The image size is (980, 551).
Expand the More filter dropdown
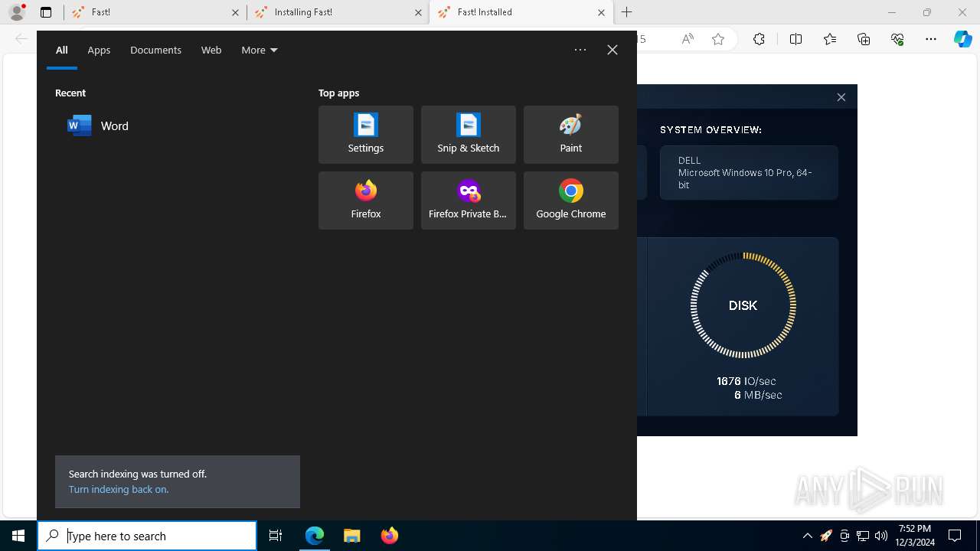point(260,50)
